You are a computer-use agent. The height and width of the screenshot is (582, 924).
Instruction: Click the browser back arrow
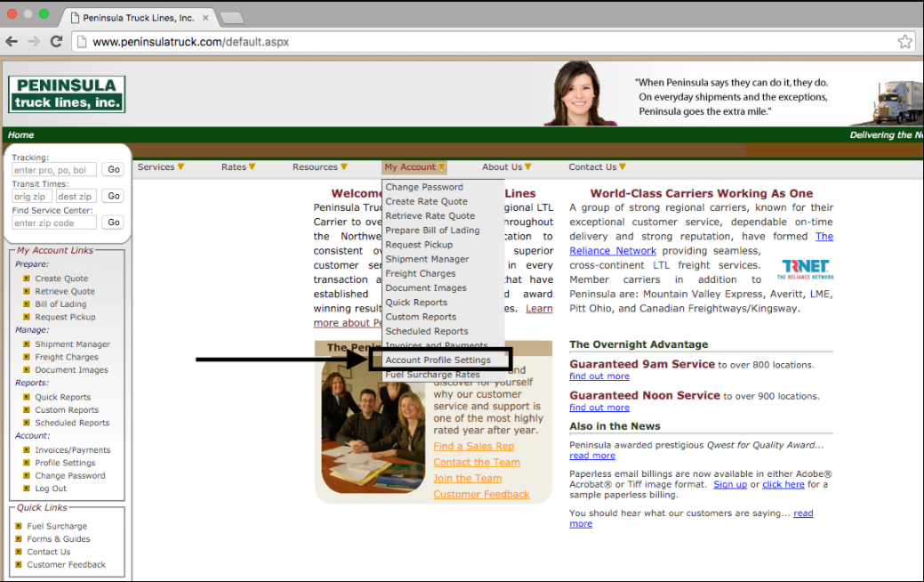click(12, 41)
